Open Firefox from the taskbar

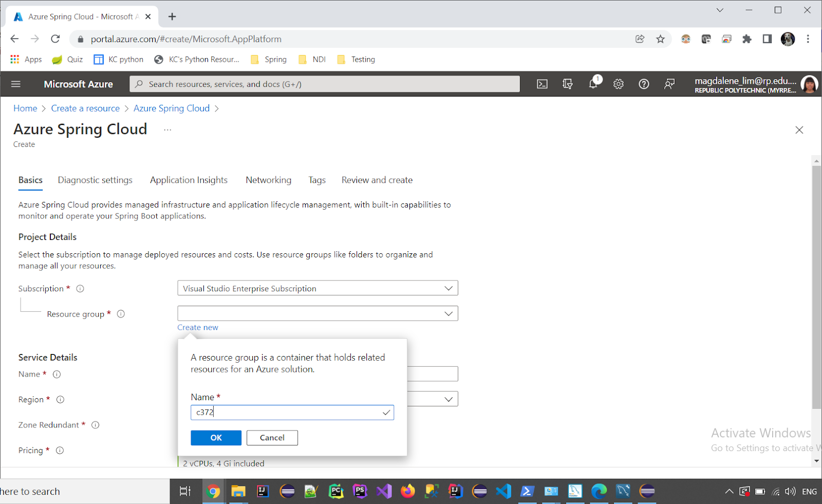pyautogui.click(x=407, y=491)
